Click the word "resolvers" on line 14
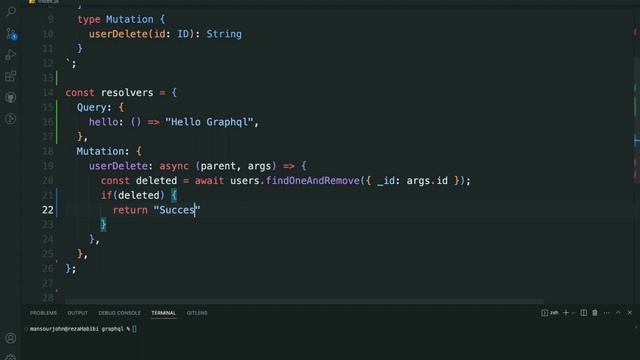Viewport: 640px width, 360px height. pyautogui.click(x=127, y=93)
